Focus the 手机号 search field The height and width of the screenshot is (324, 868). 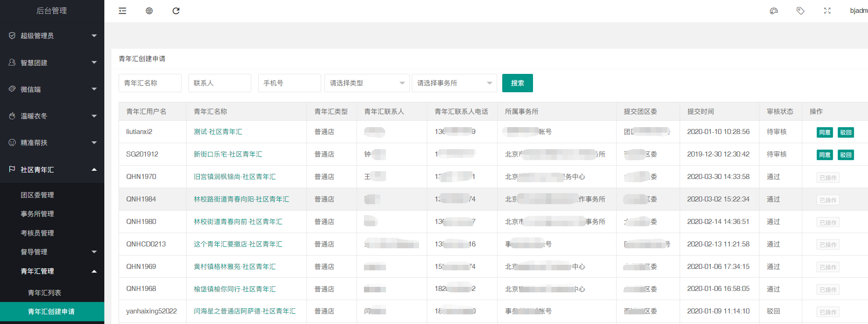click(x=289, y=83)
